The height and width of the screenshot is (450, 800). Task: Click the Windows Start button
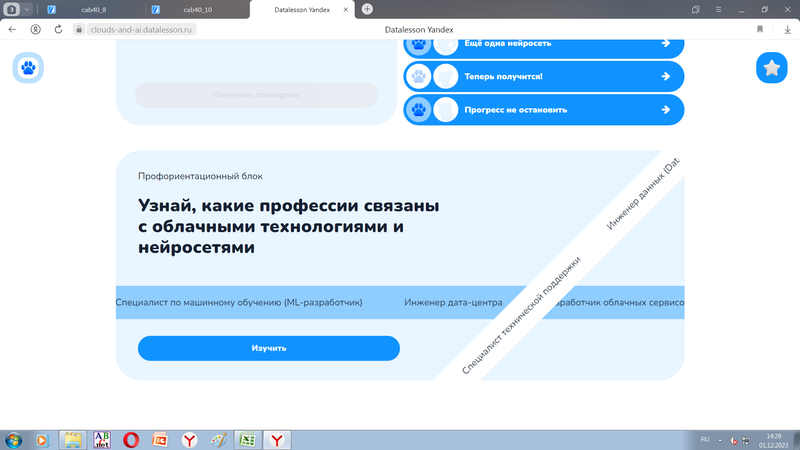click(14, 439)
